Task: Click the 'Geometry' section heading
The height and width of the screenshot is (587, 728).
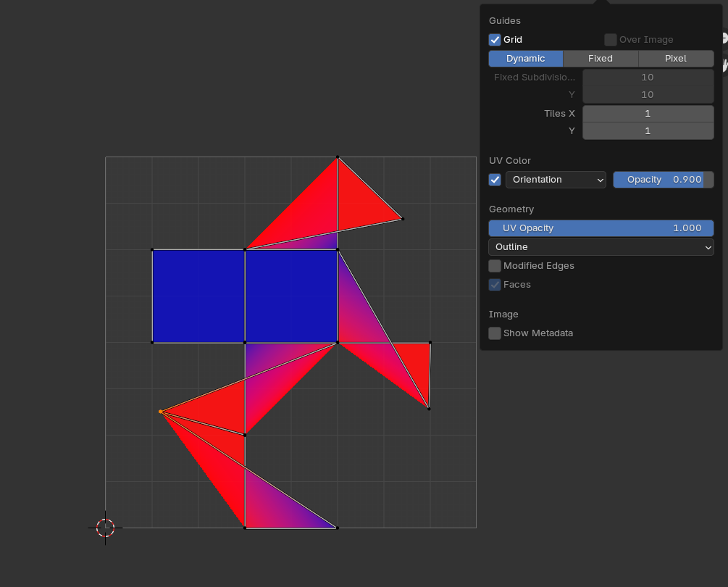Action: coord(511,209)
